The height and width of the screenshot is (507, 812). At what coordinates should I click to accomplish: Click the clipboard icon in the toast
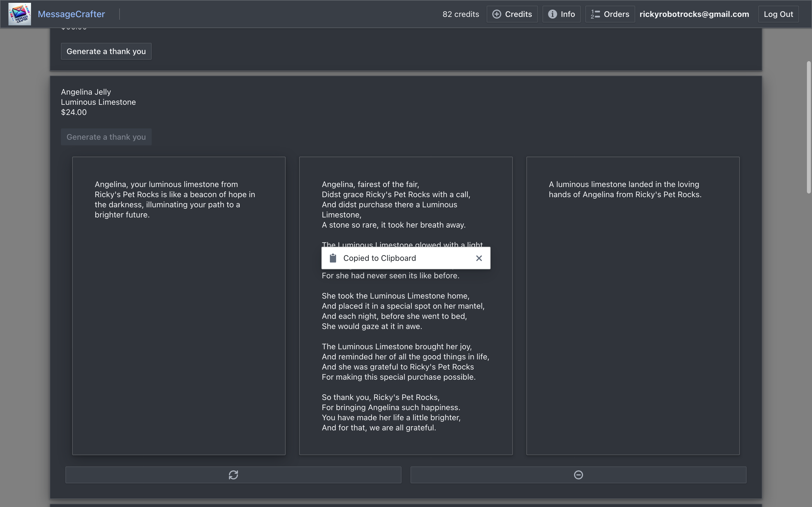tap(333, 258)
